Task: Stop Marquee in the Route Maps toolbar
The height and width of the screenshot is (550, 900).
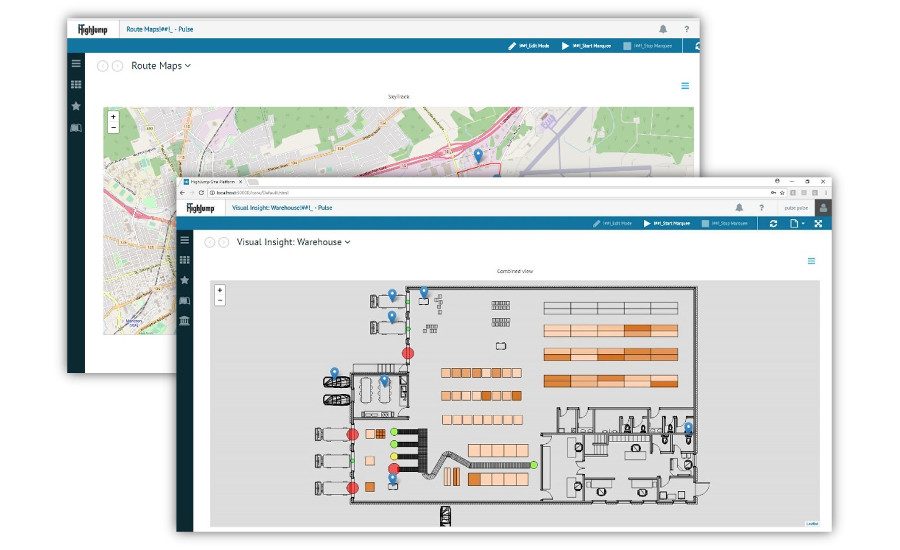Action: (647, 46)
